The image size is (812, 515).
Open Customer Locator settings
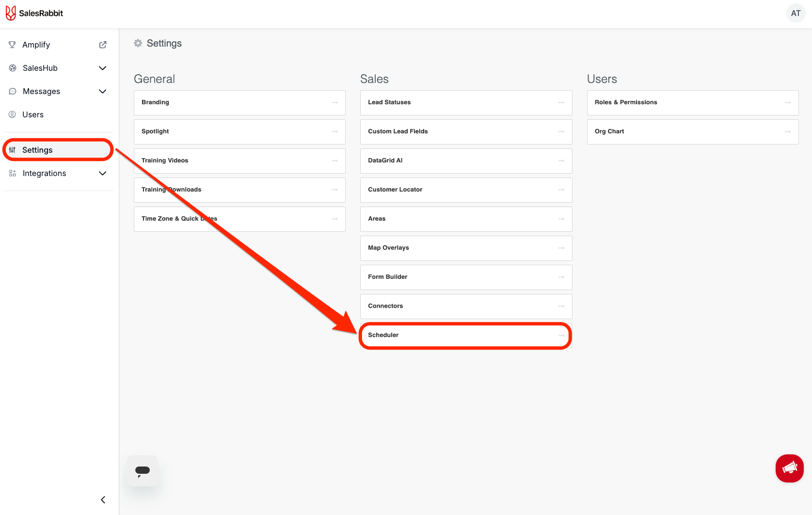(x=466, y=190)
